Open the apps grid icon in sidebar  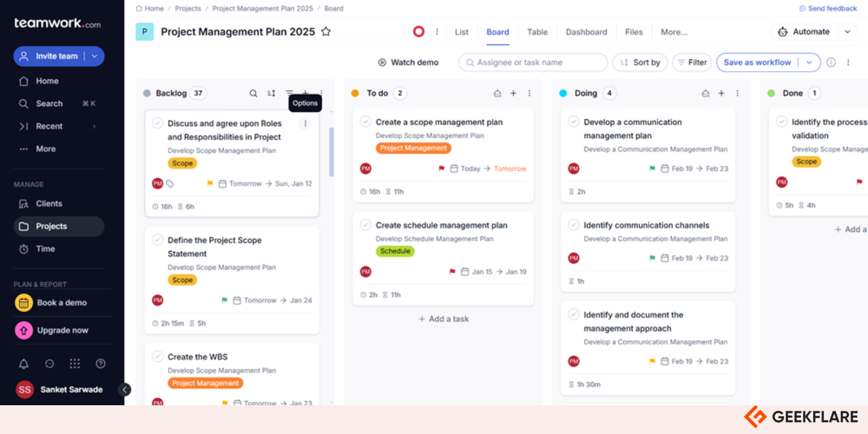tap(75, 363)
